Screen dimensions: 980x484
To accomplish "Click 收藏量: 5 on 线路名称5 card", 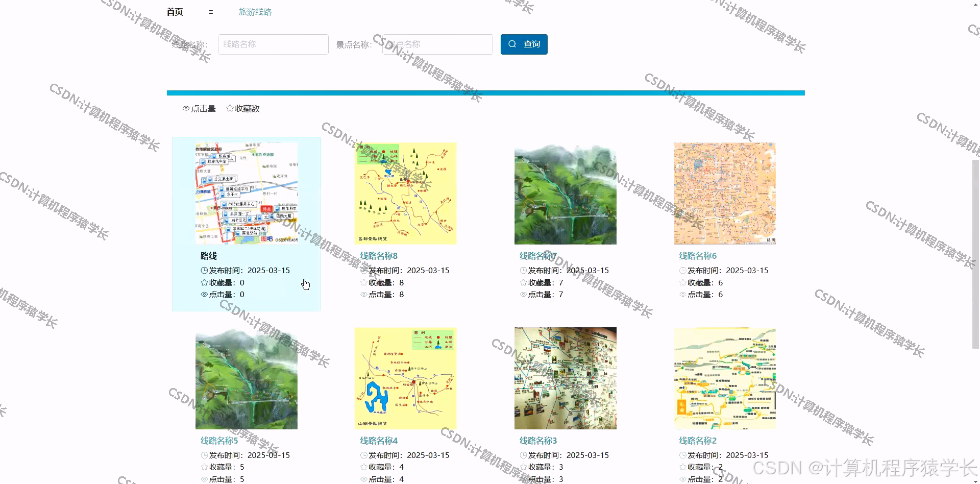I will (223, 467).
